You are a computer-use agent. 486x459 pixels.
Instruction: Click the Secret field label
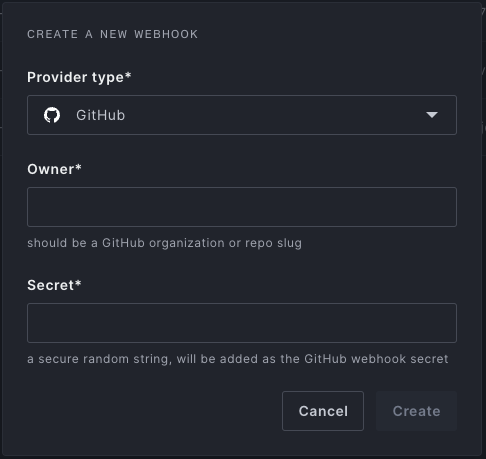click(54, 285)
